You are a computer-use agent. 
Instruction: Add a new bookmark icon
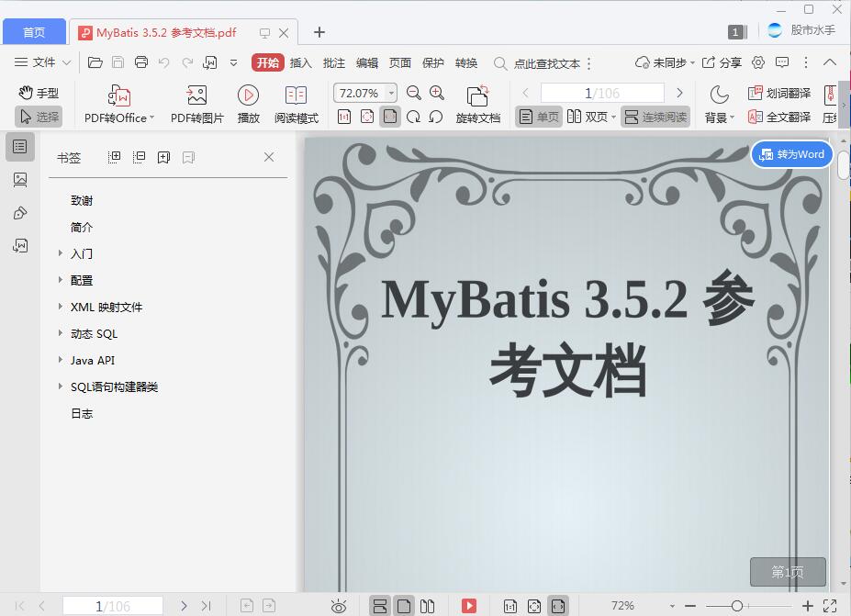163,157
